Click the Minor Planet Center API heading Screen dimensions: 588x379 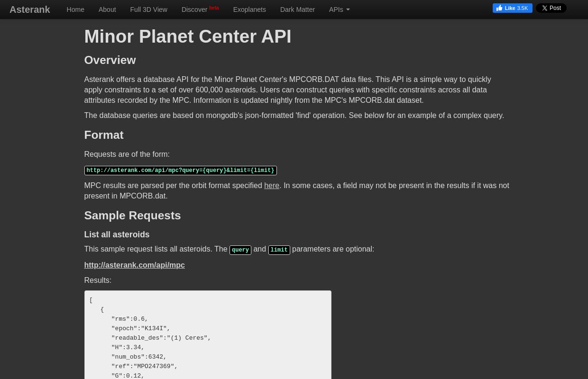[x=188, y=36]
